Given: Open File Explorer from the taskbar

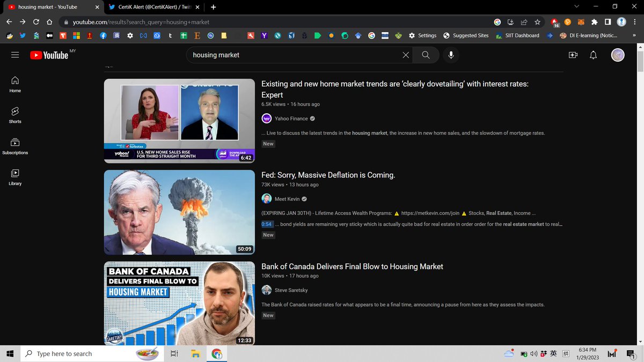Looking at the screenshot, I should tap(196, 353).
